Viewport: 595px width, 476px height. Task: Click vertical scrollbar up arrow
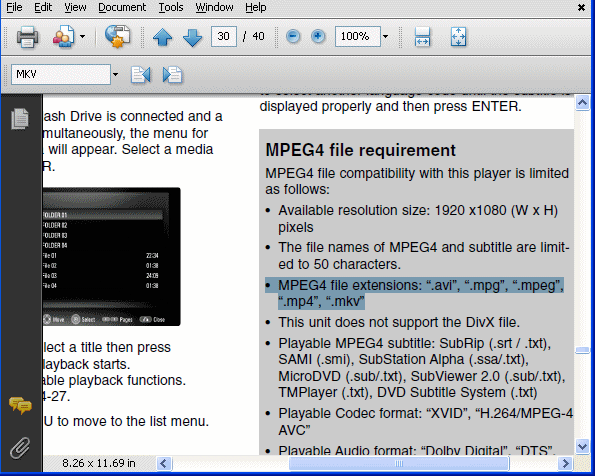[582, 102]
